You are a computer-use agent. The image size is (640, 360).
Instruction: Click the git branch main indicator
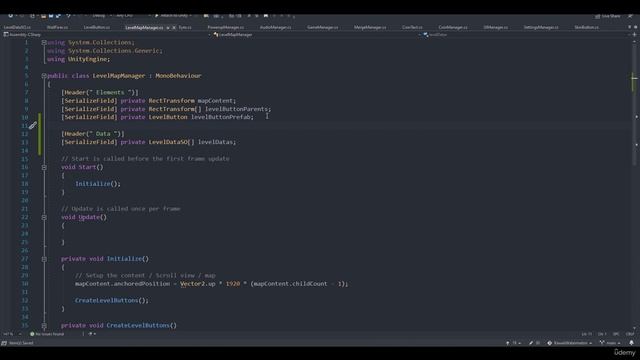tap(609, 343)
